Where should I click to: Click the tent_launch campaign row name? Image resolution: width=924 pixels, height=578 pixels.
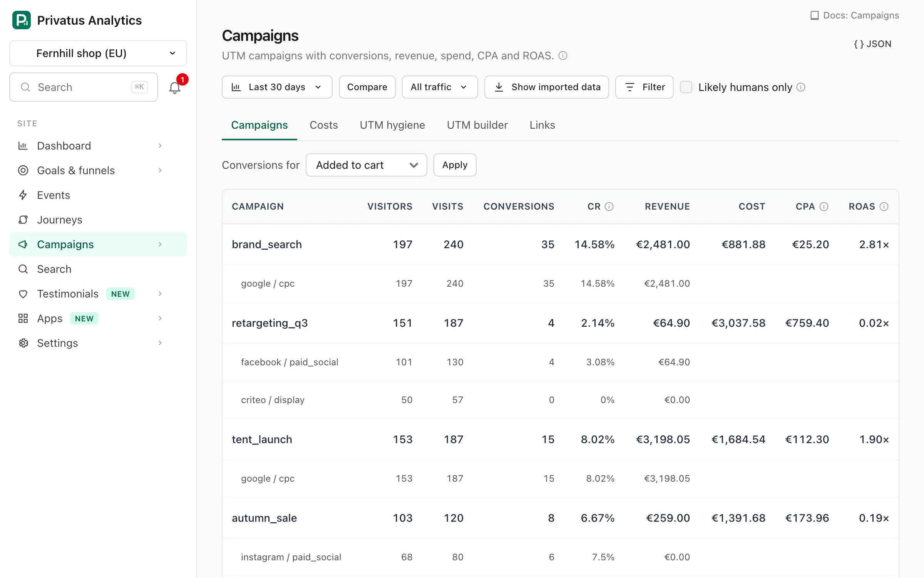click(262, 439)
